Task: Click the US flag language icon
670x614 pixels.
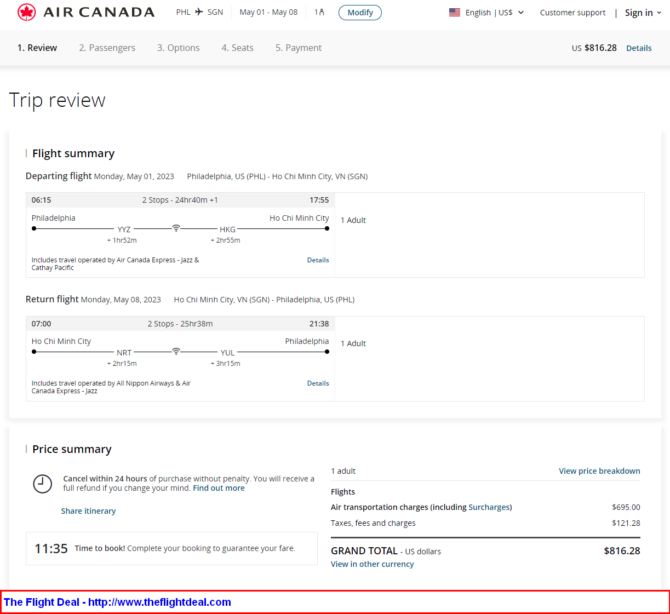Action: 455,12
